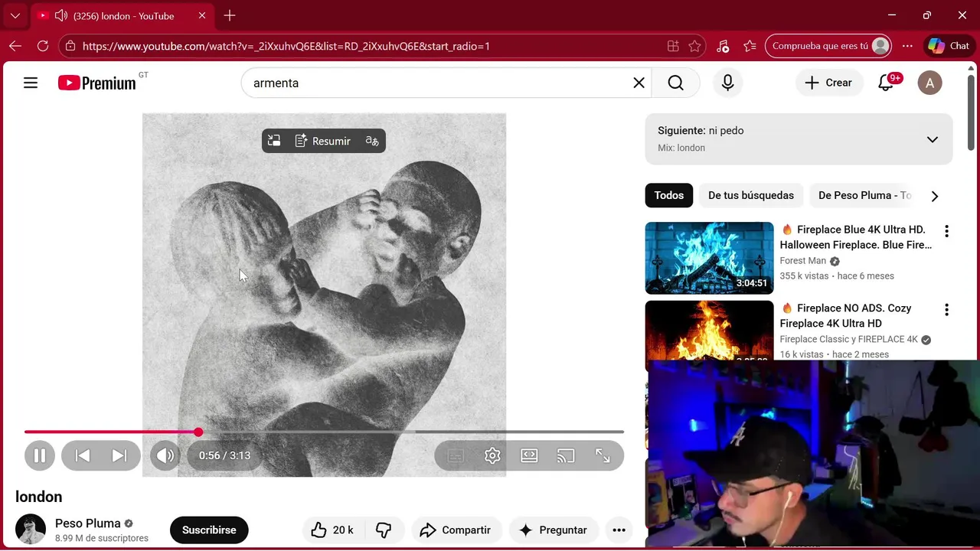980x551 pixels.
Task: Clear the search text with the X icon
Action: point(639,83)
